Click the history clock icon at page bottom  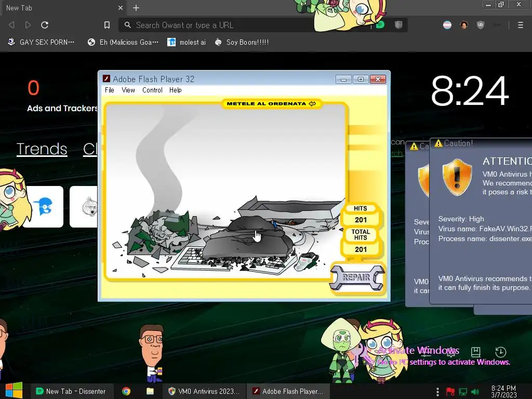pos(501,352)
